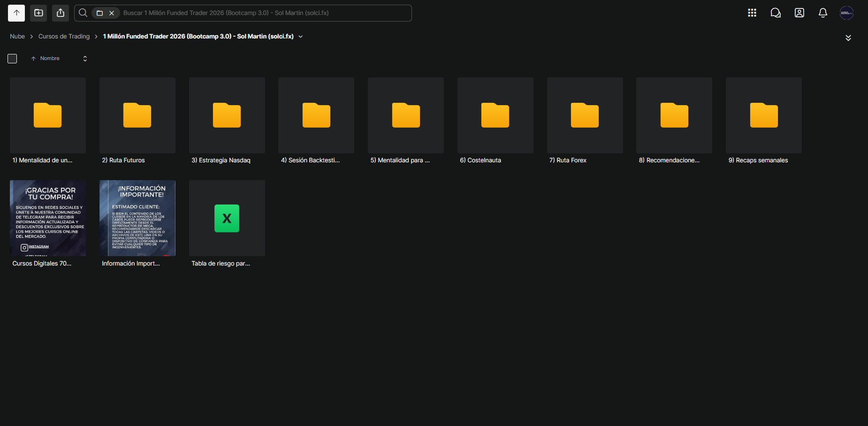Open folder 3) Estrategia Nasdaq

227,115
